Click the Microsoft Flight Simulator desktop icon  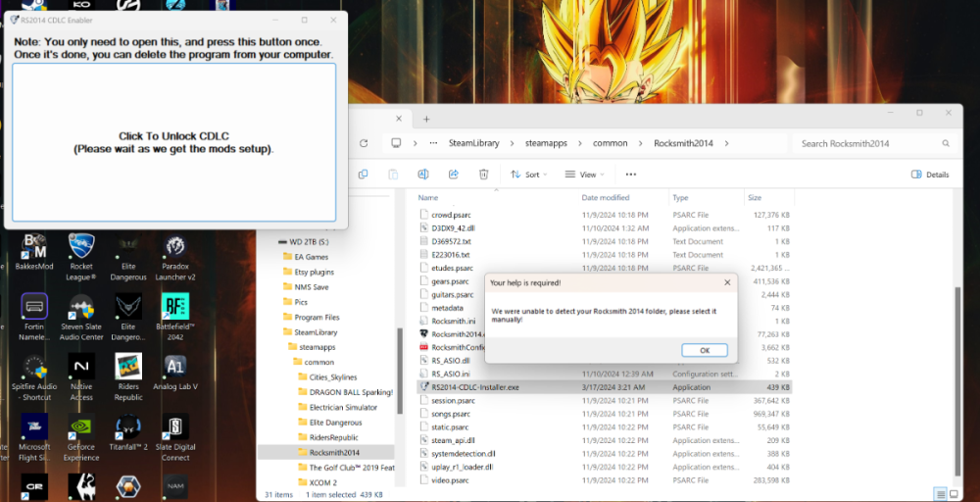click(34, 437)
